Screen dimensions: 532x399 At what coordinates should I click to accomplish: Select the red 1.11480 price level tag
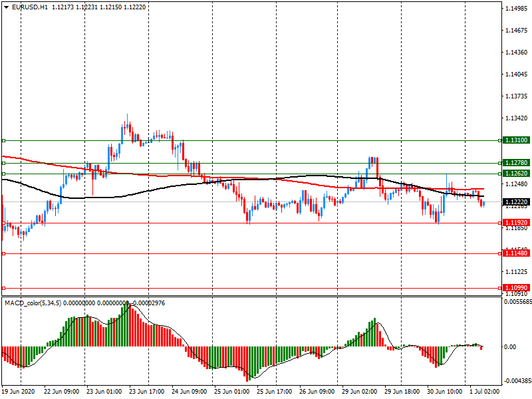click(517, 253)
